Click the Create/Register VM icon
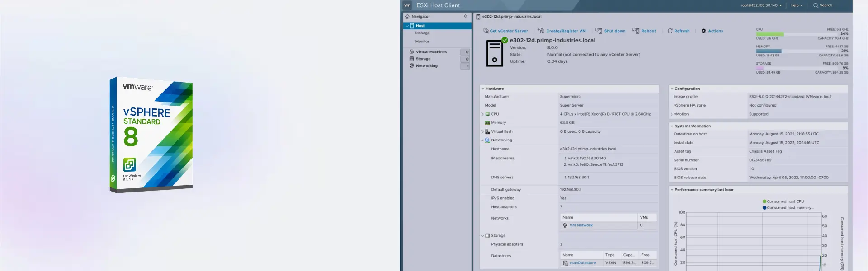Screen dimensions: 868x271 click(x=541, y=31)
